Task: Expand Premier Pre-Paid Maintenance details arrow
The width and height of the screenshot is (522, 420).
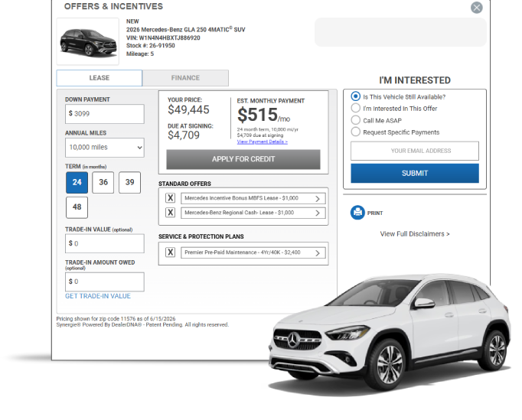Action: tap(318, 252)
